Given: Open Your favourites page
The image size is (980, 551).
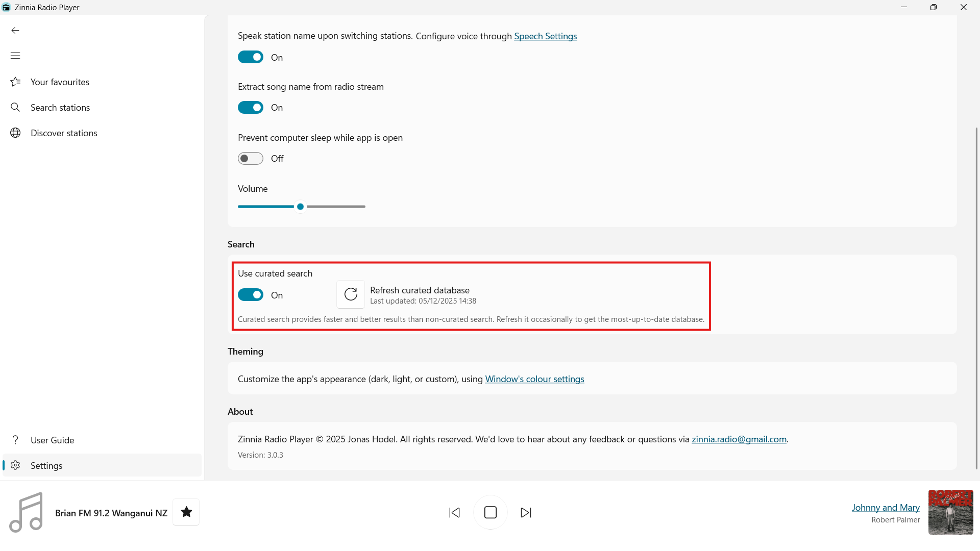Looking at the screenshot, I should point(102,82).
